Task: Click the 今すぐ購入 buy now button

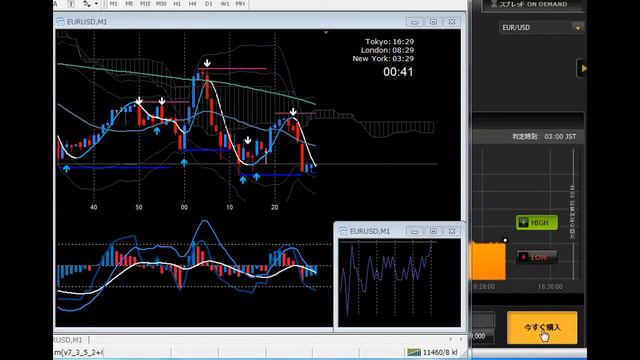Action: 542,328
